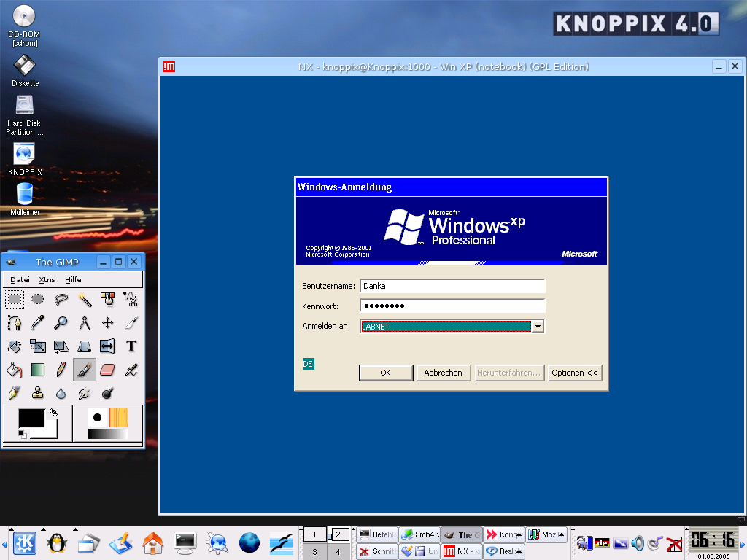Open the KDE K menu
Screen dimensions: 747x560
tap(25, 542)
